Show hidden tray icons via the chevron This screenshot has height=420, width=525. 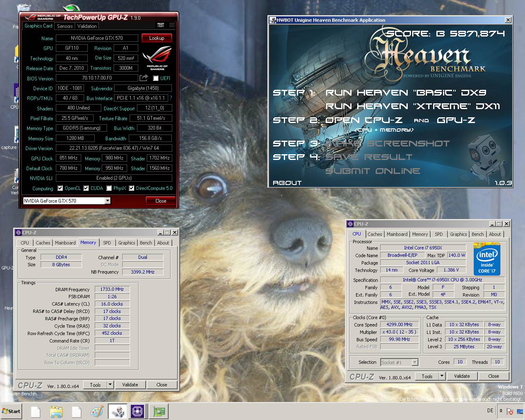(x=501, y=411)
